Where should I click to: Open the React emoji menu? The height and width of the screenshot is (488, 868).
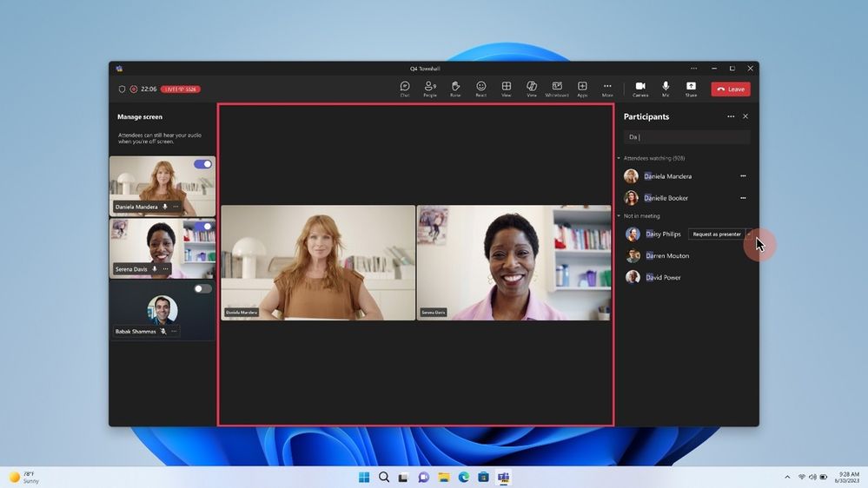(x=480, y=89)
